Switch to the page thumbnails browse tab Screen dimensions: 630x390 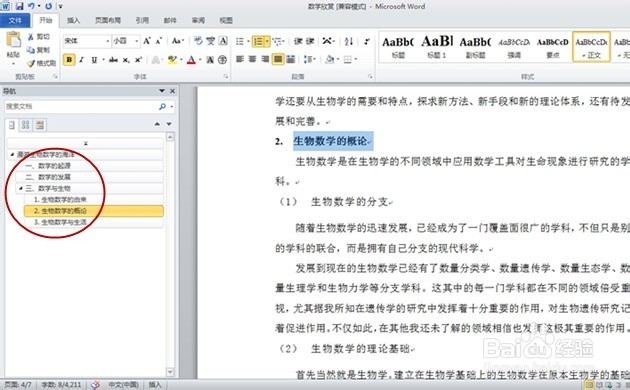(x=25, y=125)
